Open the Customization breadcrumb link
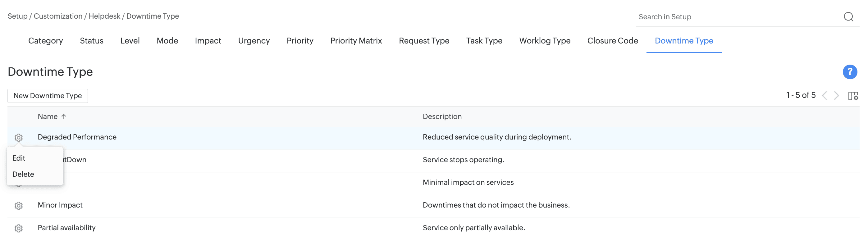Screen dimensions: 868x238 coord(58,16)
